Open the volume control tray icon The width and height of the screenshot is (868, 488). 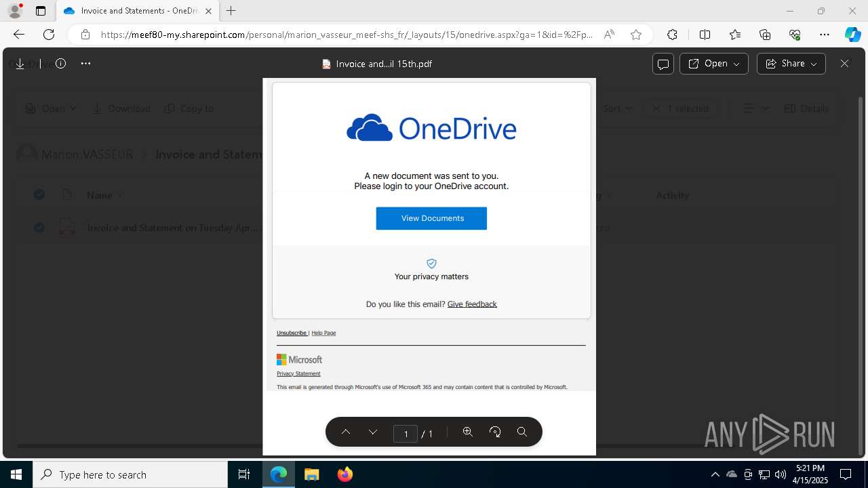tap(780, 474)
